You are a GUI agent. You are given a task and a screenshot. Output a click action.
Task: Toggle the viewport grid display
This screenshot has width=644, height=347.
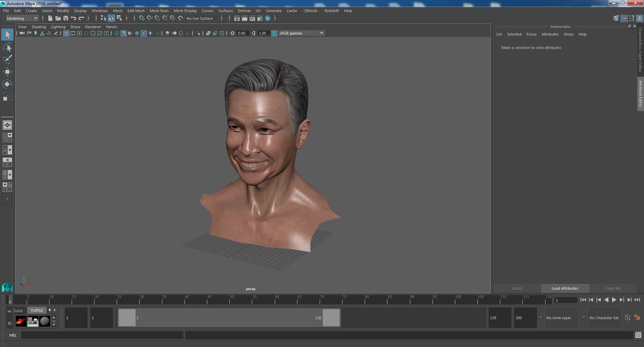click(x=66, y=33)
